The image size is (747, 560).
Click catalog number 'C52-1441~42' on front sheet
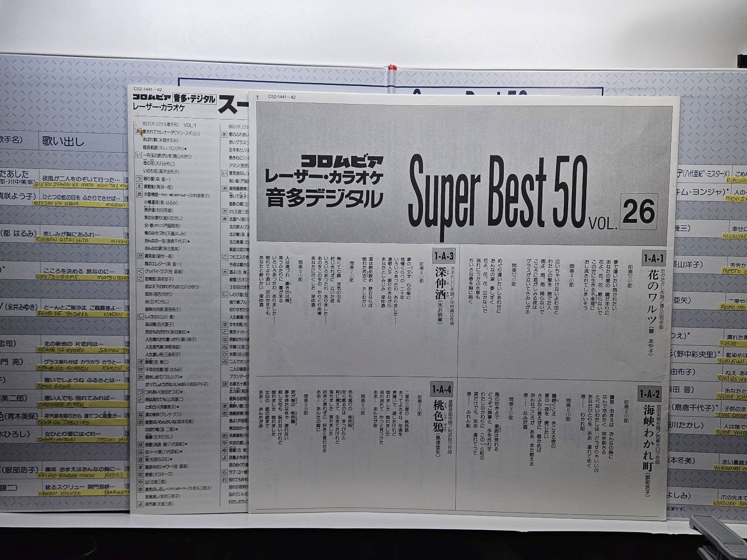(x=282, y=97)
